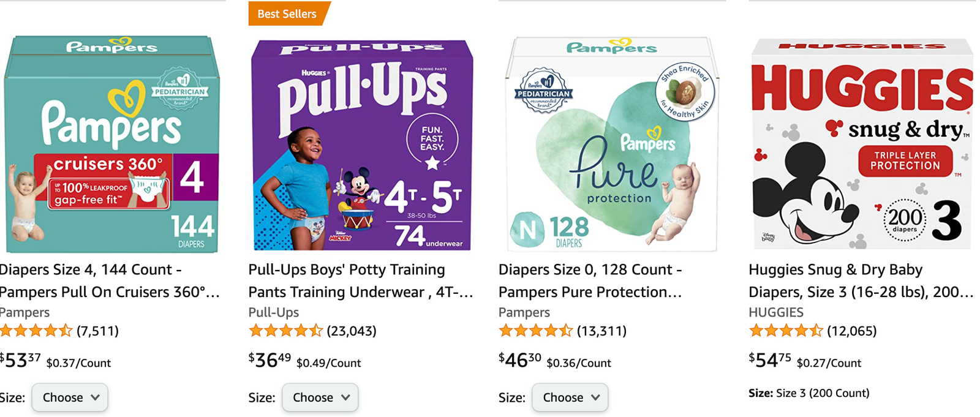Image resolution: width=980 pixels, height=417 pixels.
Task: Click the Best Sellers badge
Action: (x=287, y=13)
